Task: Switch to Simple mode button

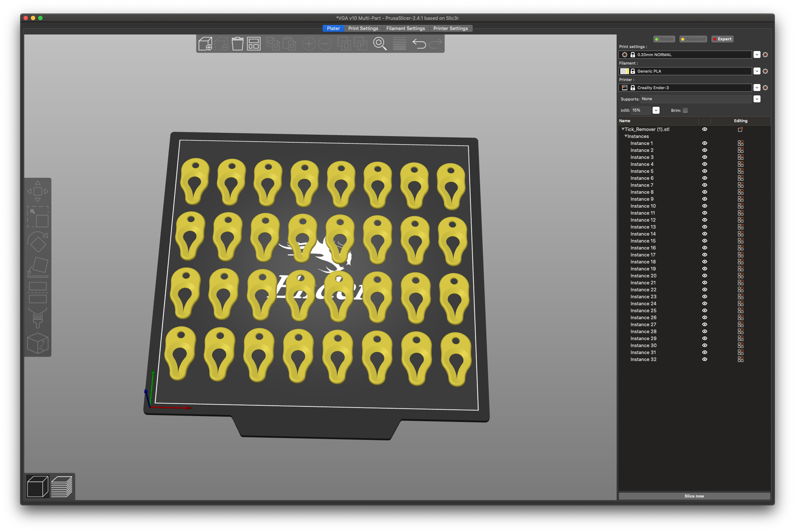Action: pyautogui.click(x=664, y=39)
